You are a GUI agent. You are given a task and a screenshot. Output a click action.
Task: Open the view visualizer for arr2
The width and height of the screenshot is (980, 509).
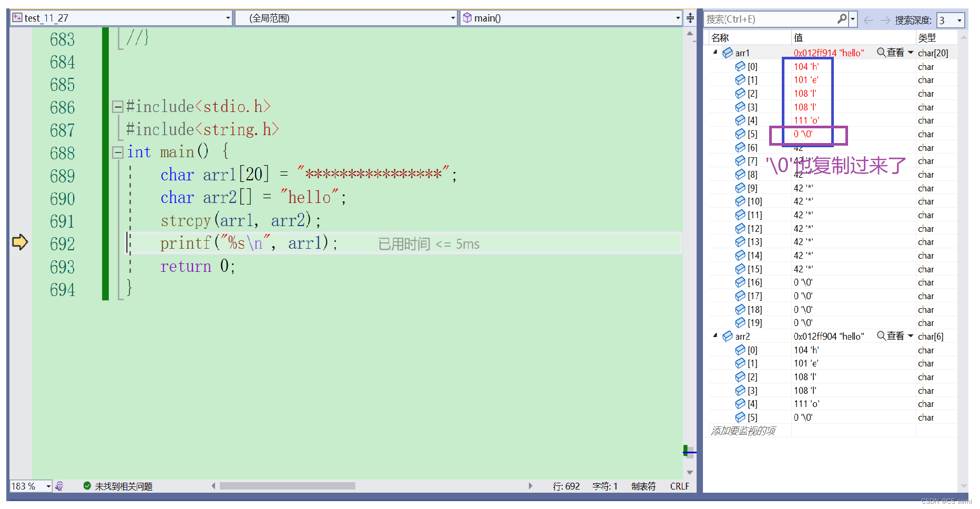(891, 336)
